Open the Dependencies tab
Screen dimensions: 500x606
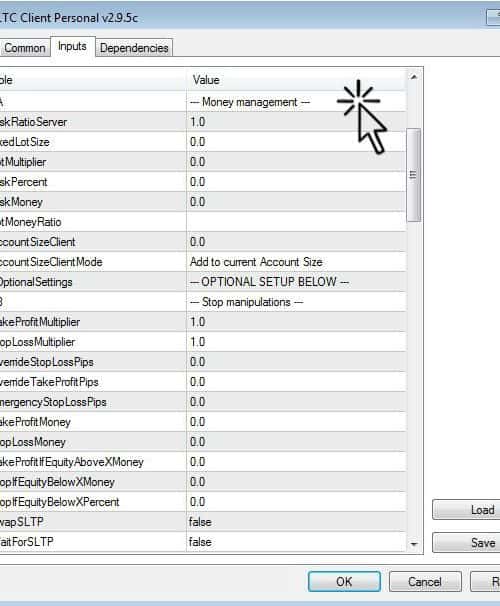coord(134,48)
